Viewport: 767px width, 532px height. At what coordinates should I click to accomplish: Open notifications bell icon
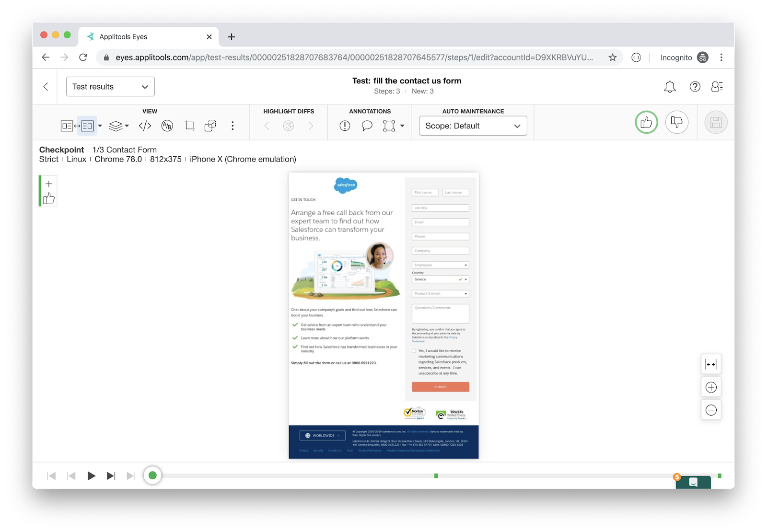(670, 87)
